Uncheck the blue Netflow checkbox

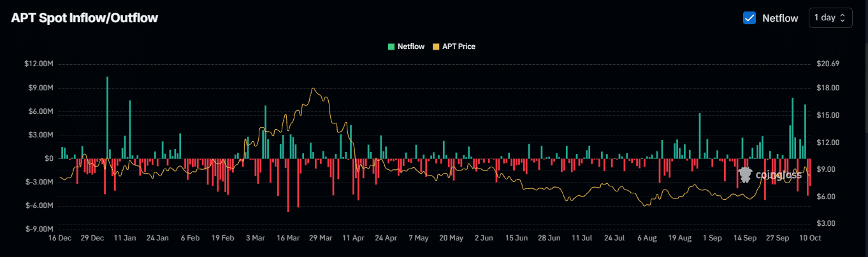coord(749,18)
